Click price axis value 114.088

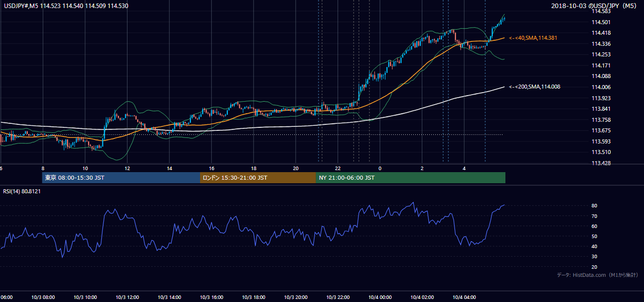pyautogui.click(x=601, y=76)
